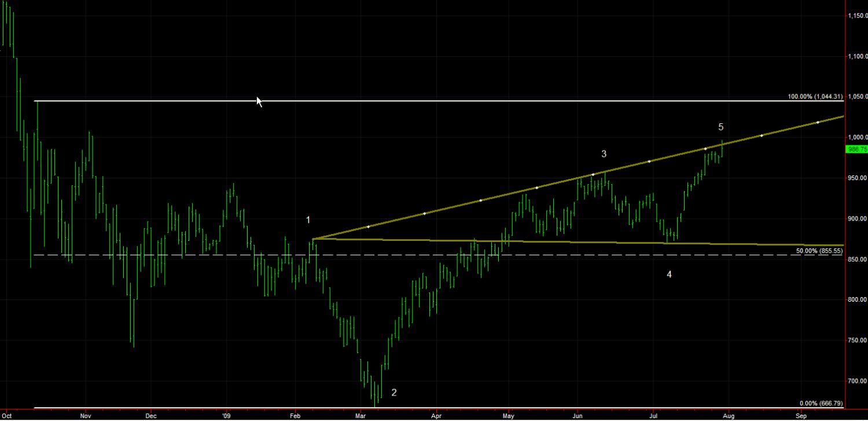Click the 750.00 price axis label
This screenshot has height=421, width=868.
(x=858, y=340)
